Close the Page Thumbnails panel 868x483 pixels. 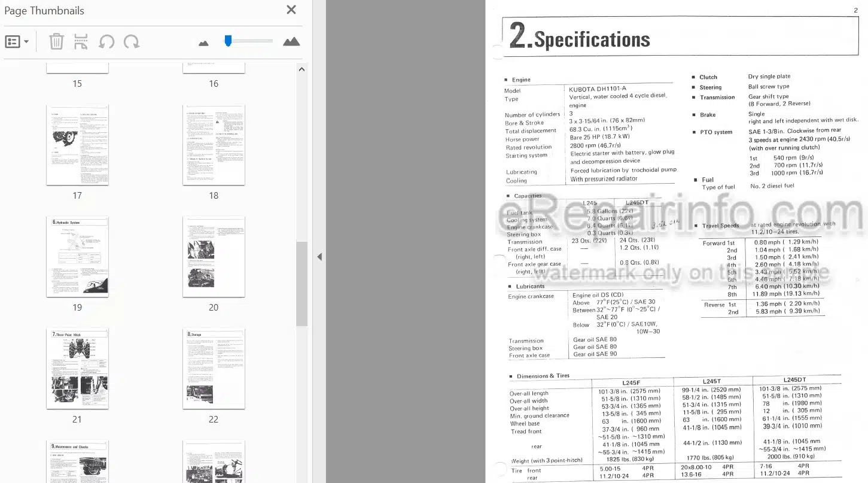tap(291, 10)
